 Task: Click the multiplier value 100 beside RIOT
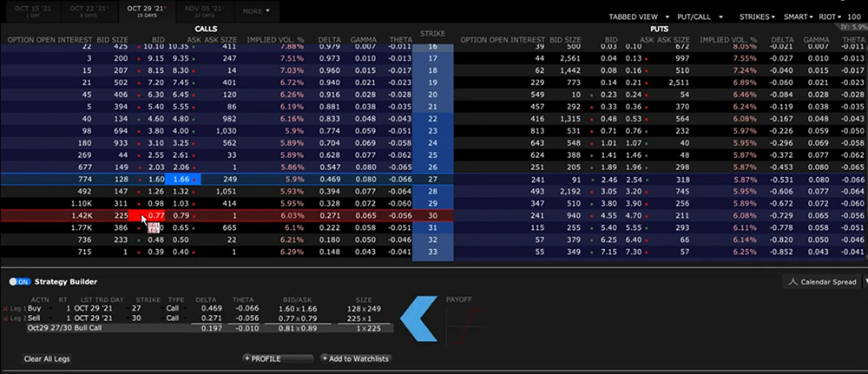click(853, 17)
